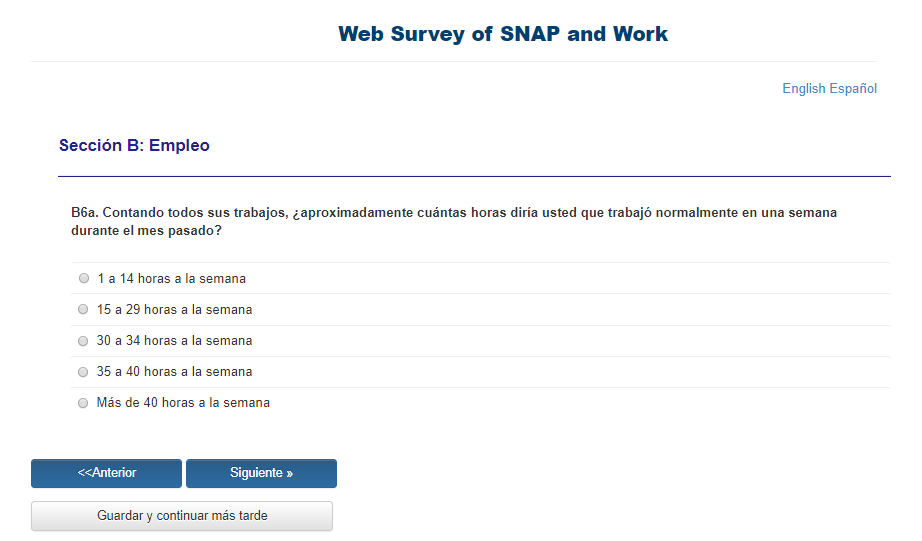922x541 pixels.
Task: Select the Más de 40 horas radio button
Action: [84, 403]
